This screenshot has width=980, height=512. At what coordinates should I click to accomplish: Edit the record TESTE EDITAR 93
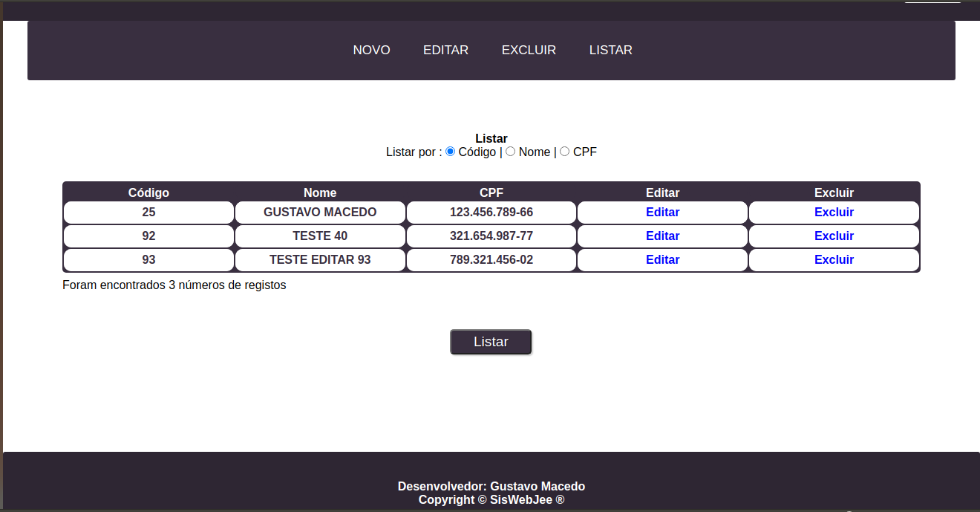pos(662,259)
